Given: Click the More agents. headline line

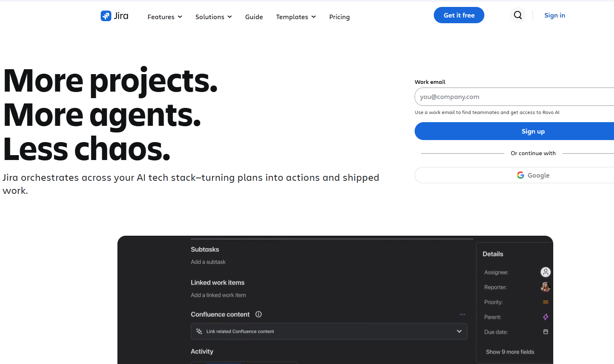Looking at the screenshot, I should tap(102, 116).
